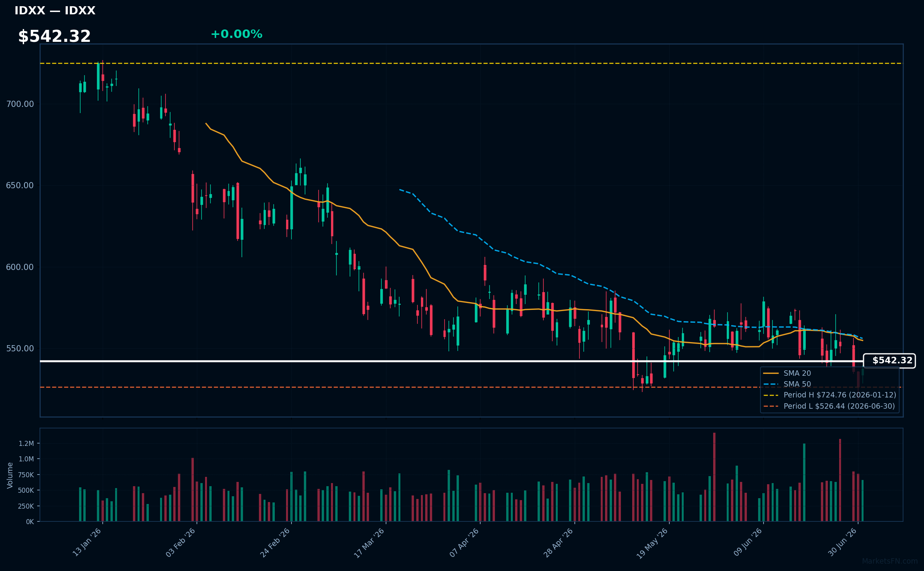Click the 30 Jun '26 date label
The image size is (924, 571).
(x=842, y=542)
